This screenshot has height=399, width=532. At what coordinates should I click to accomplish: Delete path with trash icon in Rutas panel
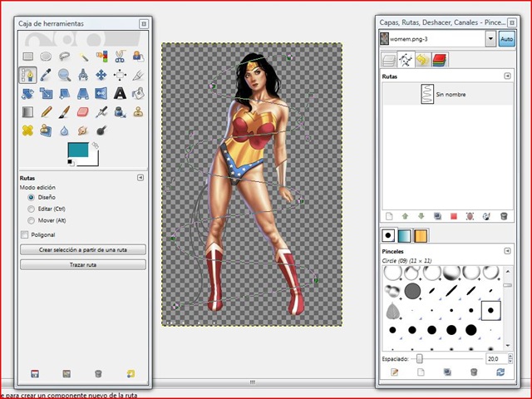coord(503,216)
